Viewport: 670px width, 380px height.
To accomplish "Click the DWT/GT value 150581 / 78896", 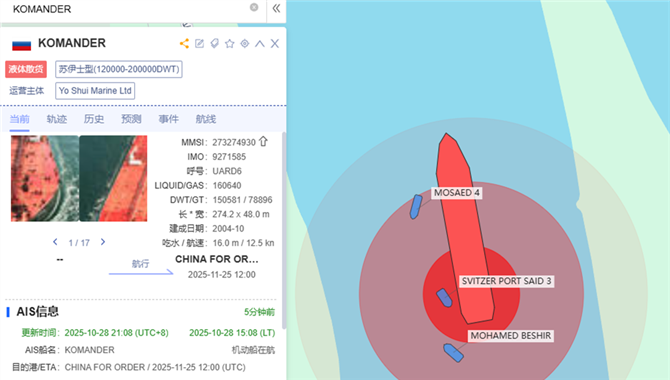I will [242, 200].
